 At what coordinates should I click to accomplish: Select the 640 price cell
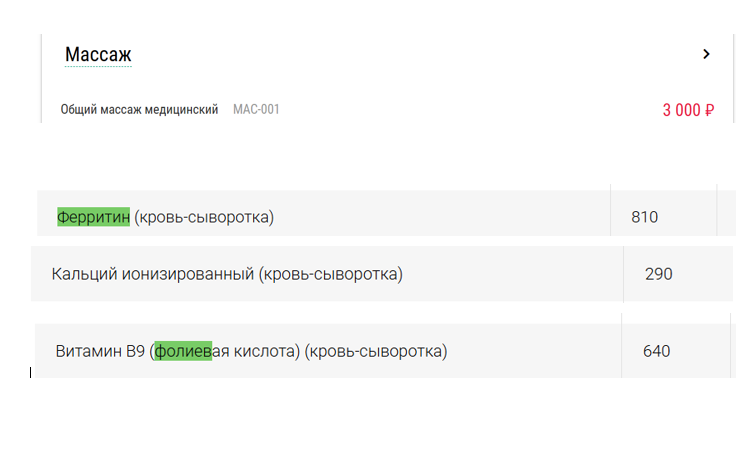[x=656, y=351]
